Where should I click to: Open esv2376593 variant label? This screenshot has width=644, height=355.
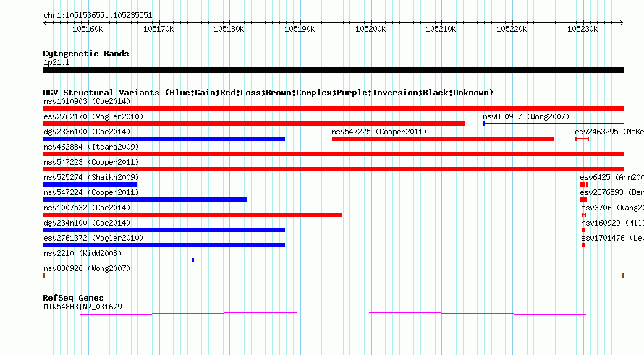tap(612, 192)
